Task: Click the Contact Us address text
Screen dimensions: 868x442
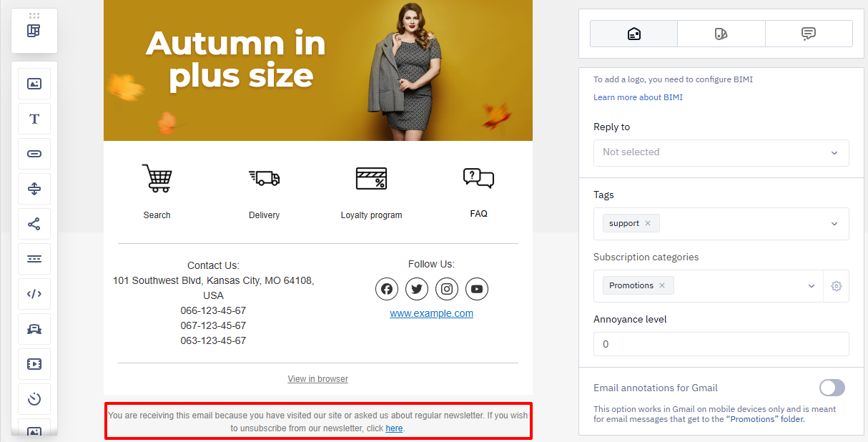Action: 213,288
